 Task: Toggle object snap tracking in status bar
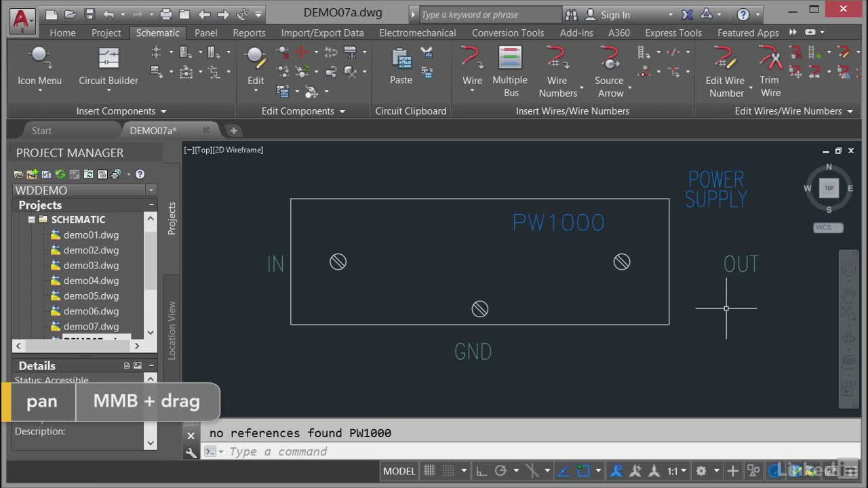point(564,470)
